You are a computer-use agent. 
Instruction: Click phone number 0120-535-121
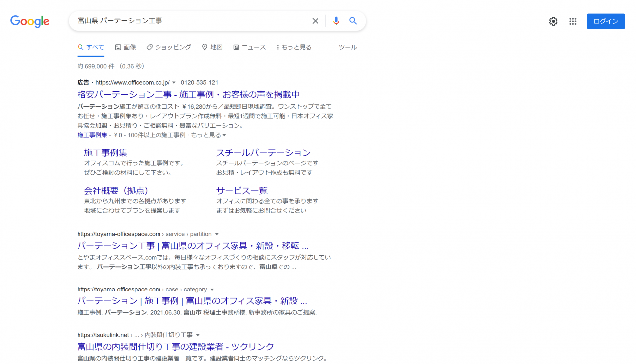pyautogui.click(x=199, y=83)
